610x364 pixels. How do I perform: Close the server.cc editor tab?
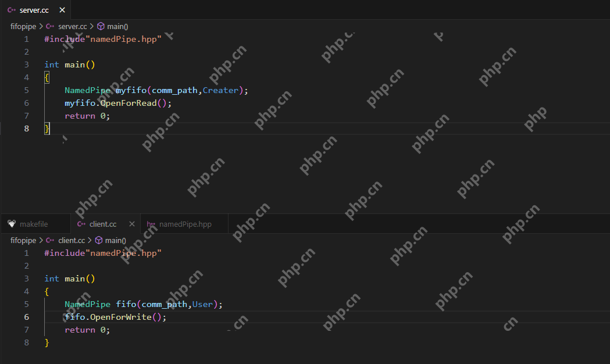tap(62, 10)
